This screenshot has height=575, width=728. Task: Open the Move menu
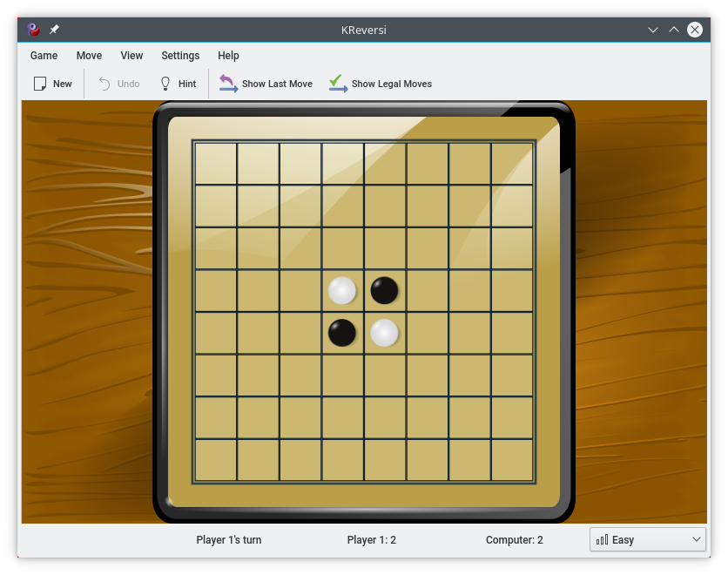pyautogui.click(x=89, y=55)
